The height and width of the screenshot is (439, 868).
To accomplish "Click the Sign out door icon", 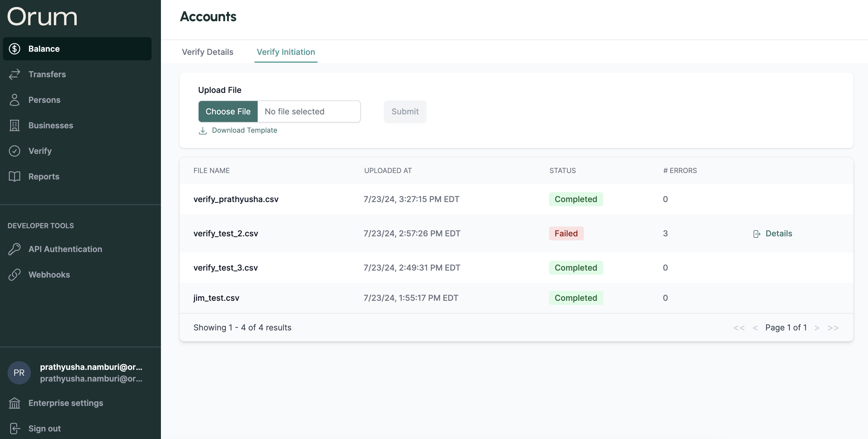I will [15, 429].
